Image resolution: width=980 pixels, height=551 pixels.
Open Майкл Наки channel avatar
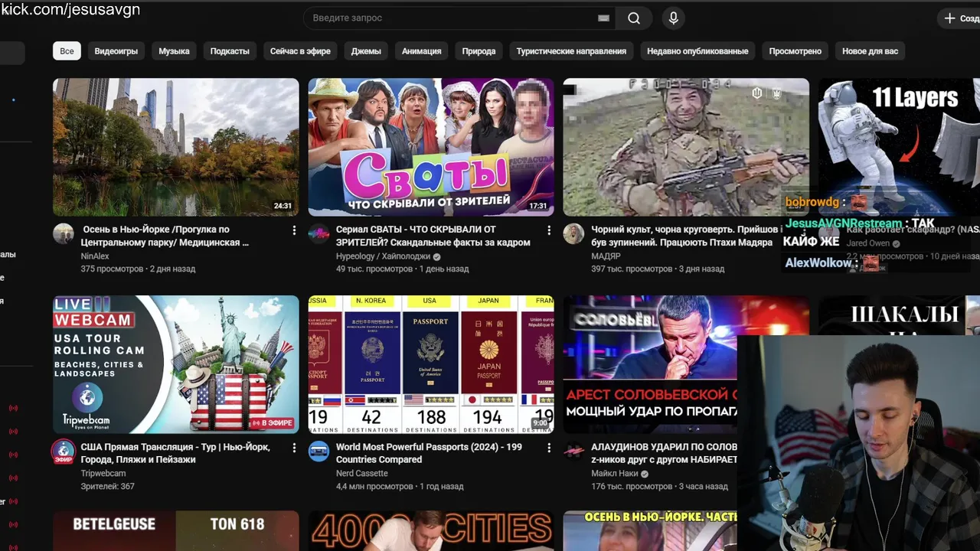click(573, 451)
